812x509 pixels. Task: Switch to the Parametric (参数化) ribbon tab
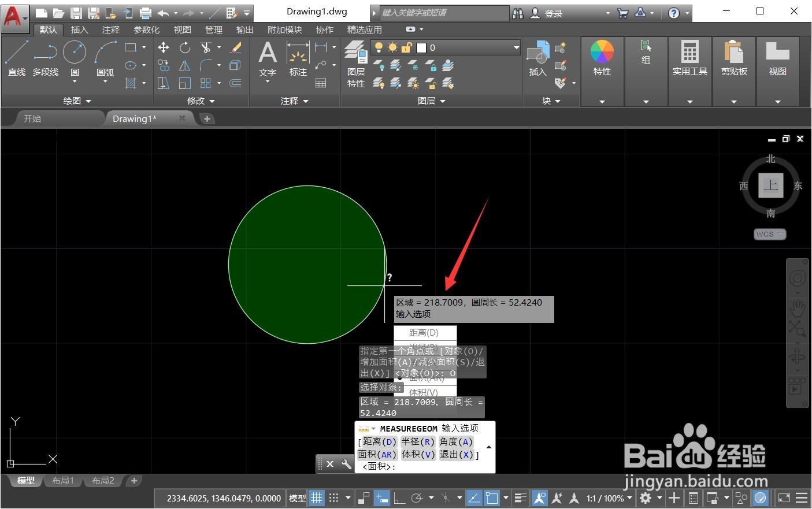(146, 29)
